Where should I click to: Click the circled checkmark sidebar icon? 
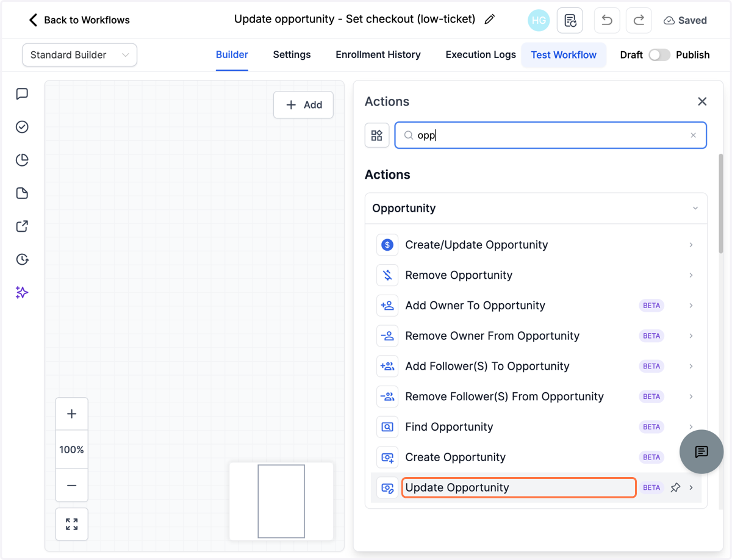[x=22, y=127]
